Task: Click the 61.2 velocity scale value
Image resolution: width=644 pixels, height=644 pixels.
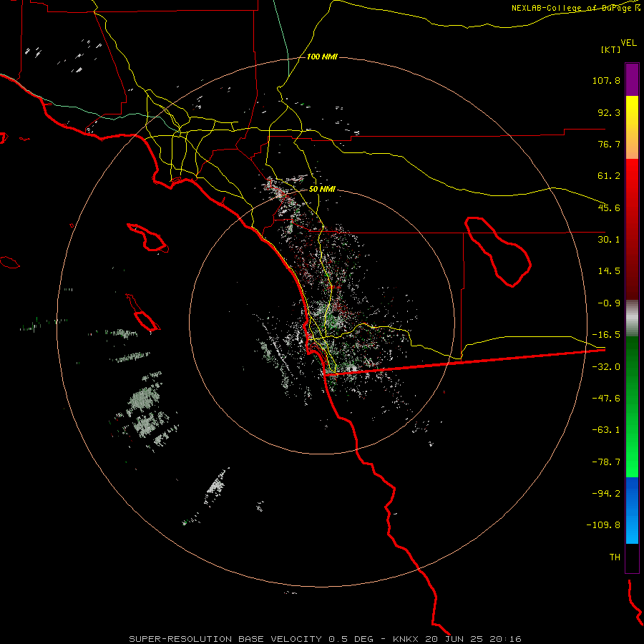Action: pyautogui.click(x=609, y=176)
